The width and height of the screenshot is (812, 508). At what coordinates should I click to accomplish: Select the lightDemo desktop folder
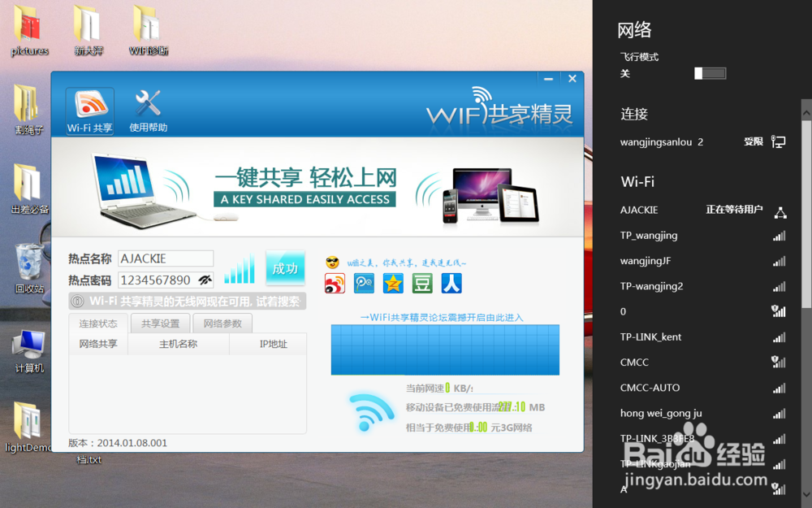[28, 428]
